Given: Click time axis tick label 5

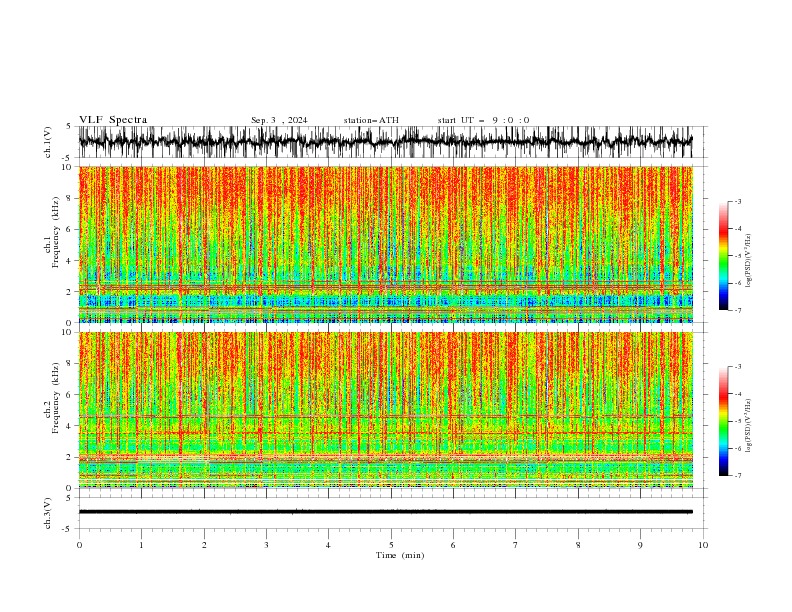Looking at the screenshot, I should click(x=391, y=545).
